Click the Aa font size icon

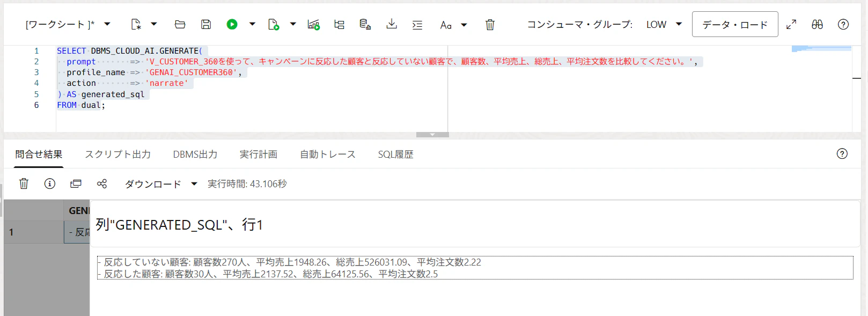point(446,25)
